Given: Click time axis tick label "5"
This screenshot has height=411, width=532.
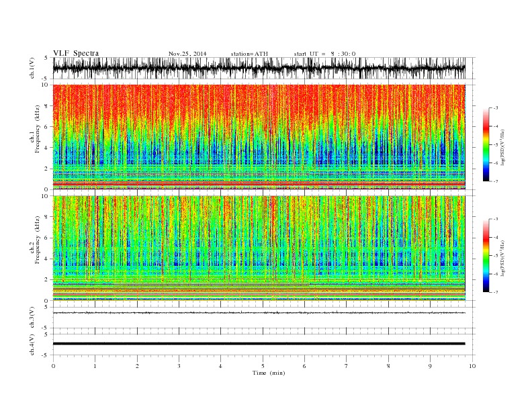Looking at the screenshot, I should point(263,366).
